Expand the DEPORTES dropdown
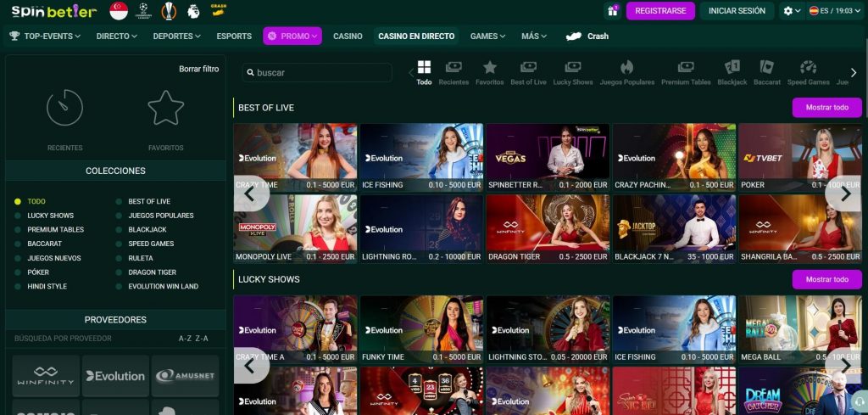Screen dimensions: 868x415 point(177,36)
